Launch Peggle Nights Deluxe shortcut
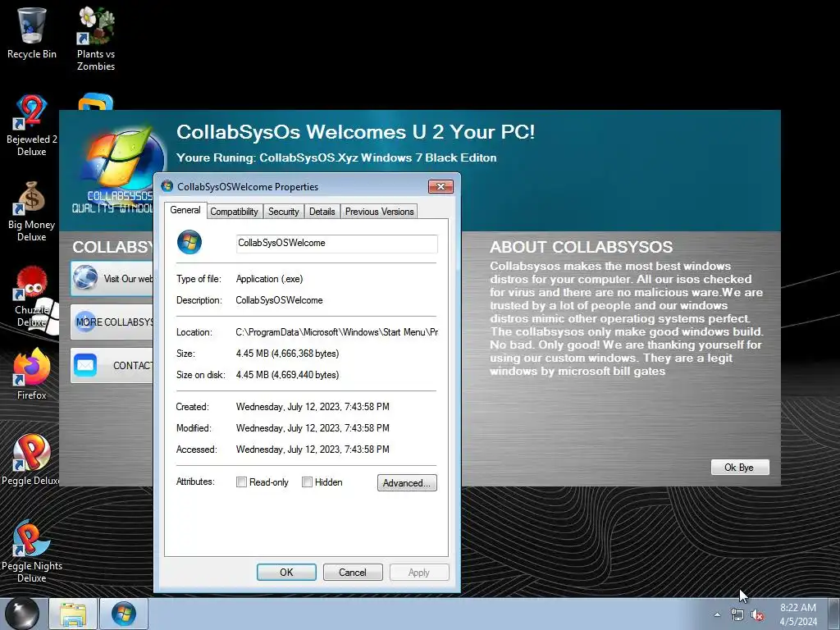 point(32,552)
